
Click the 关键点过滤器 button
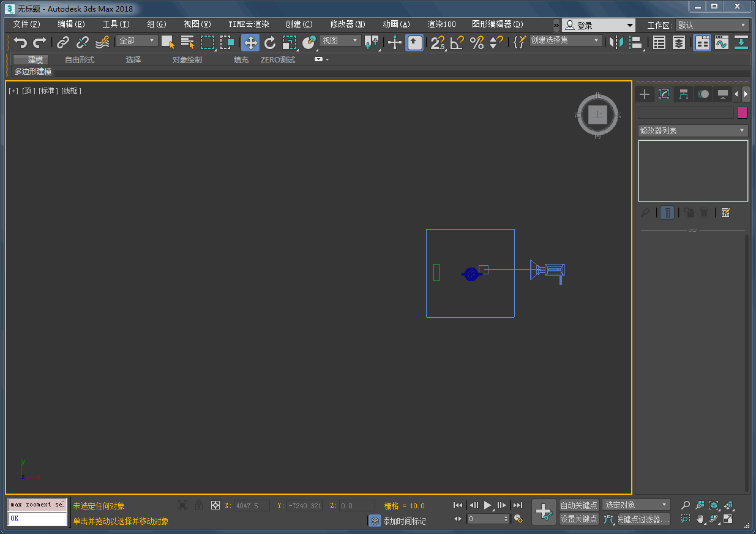tap(644, 519)
